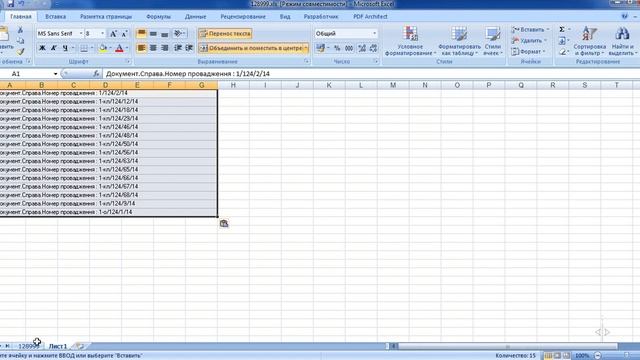Screen dimensions: 640x360
Task: Expand the Name Box dropdown arrow
Action: [x=56, y=74]
